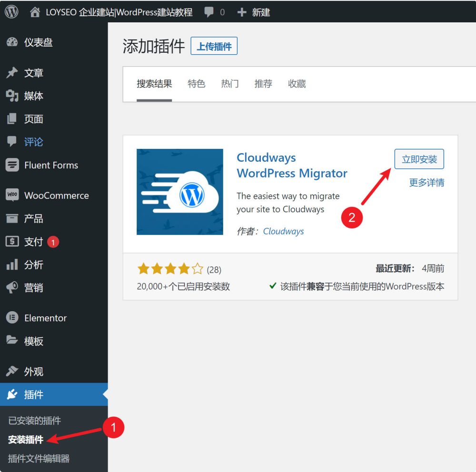Click the 模板 folder icon
The height and width of the screenshot is (472, 476).
coord(12,341)
